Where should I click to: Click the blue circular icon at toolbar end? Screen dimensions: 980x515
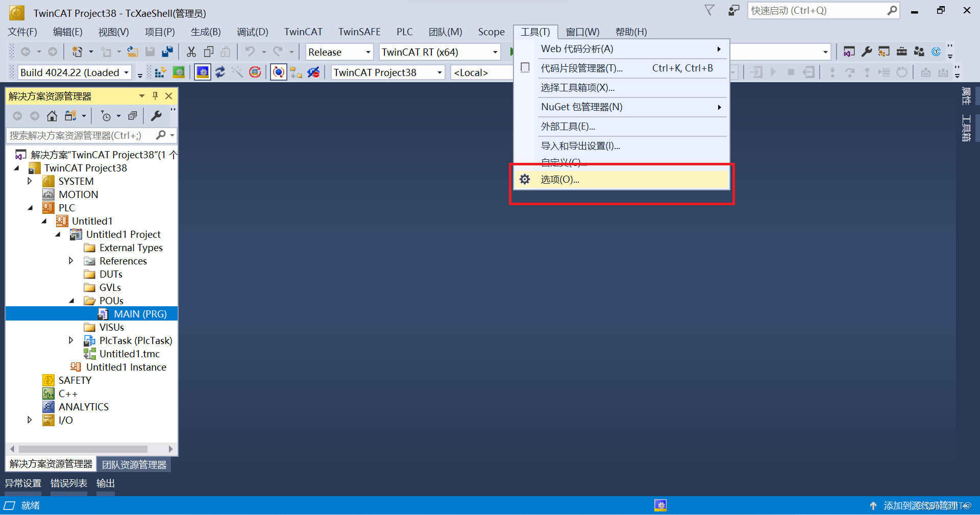(x=936, y=52)
